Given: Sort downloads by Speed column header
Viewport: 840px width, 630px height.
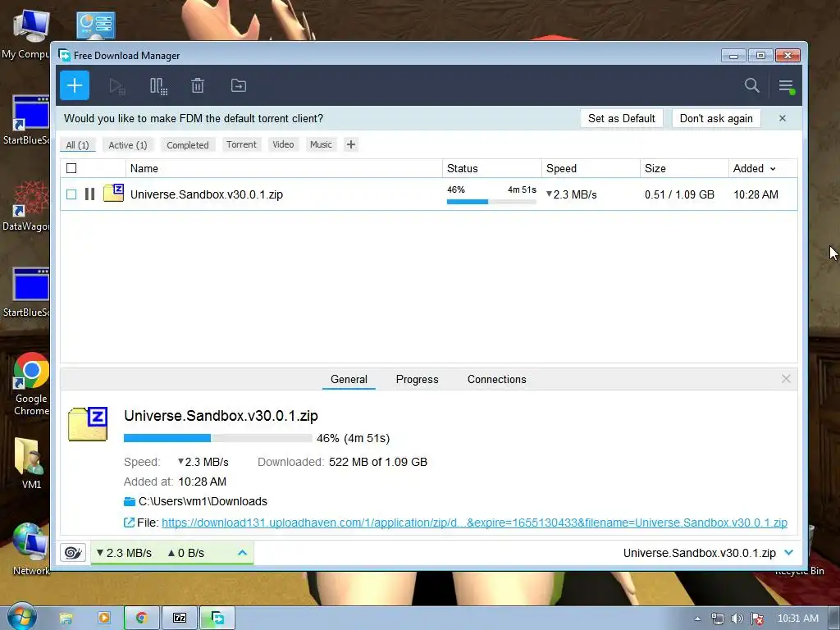Looking at the screenshot, I should coord(591,168).
